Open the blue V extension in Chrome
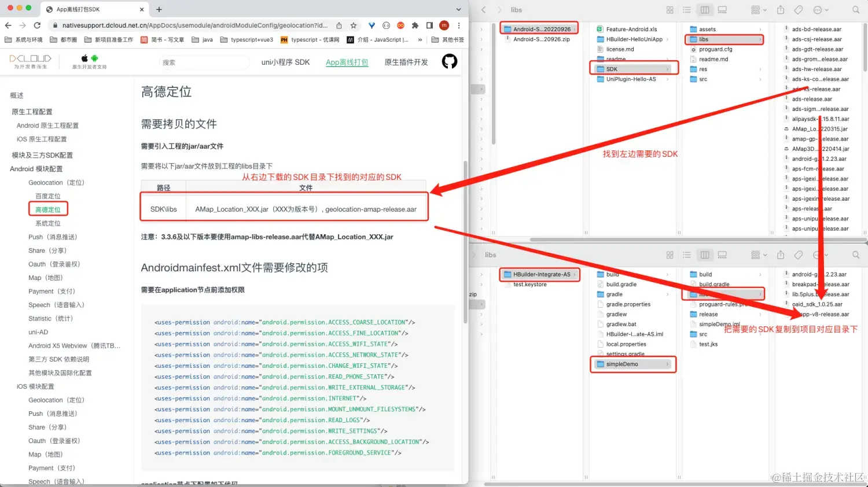The width and height of the screenshot is (868, 487). (372, 25)
